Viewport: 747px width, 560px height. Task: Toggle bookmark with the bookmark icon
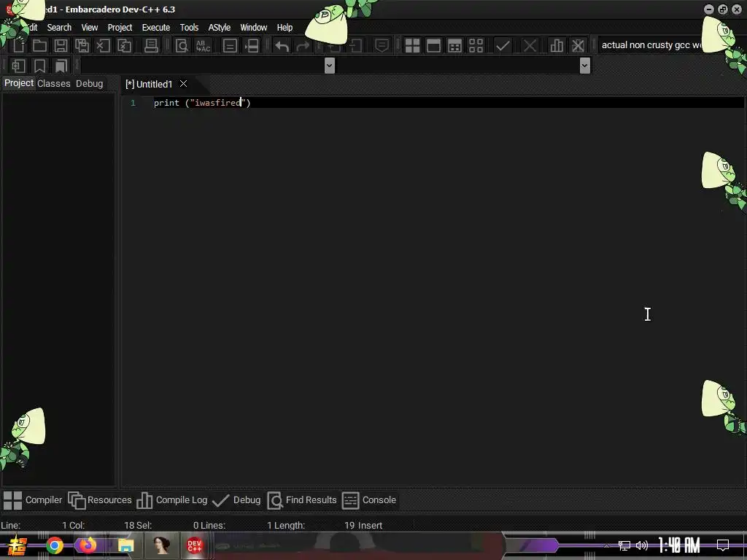point(39,66)
